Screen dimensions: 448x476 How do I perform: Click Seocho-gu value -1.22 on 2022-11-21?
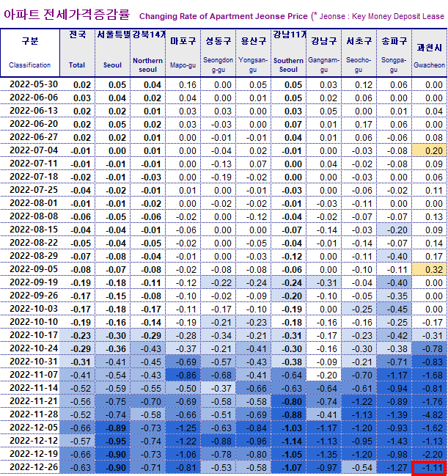[359, 402]
